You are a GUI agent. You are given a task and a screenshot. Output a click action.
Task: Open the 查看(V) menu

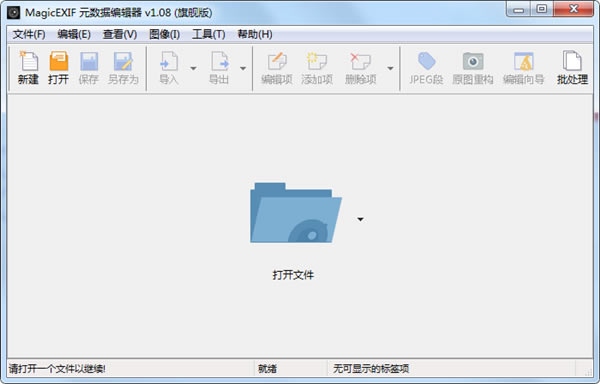(120, 34)
